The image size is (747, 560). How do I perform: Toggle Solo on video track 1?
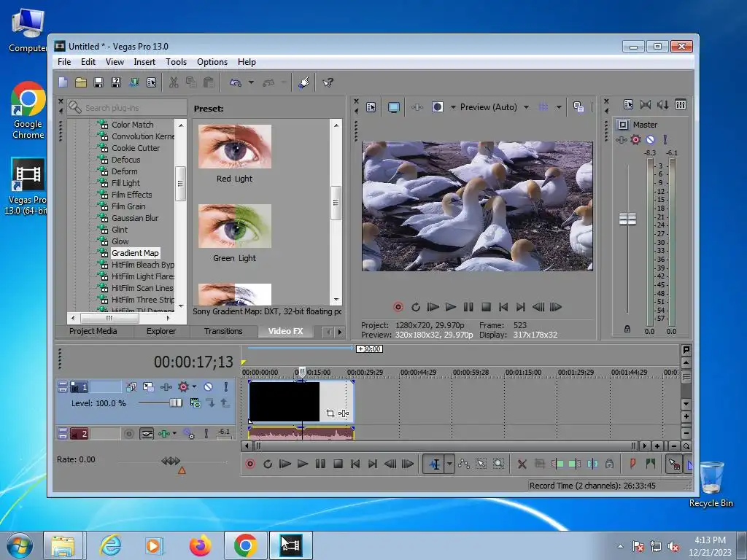pyautogui.click(x=226, y=386)
